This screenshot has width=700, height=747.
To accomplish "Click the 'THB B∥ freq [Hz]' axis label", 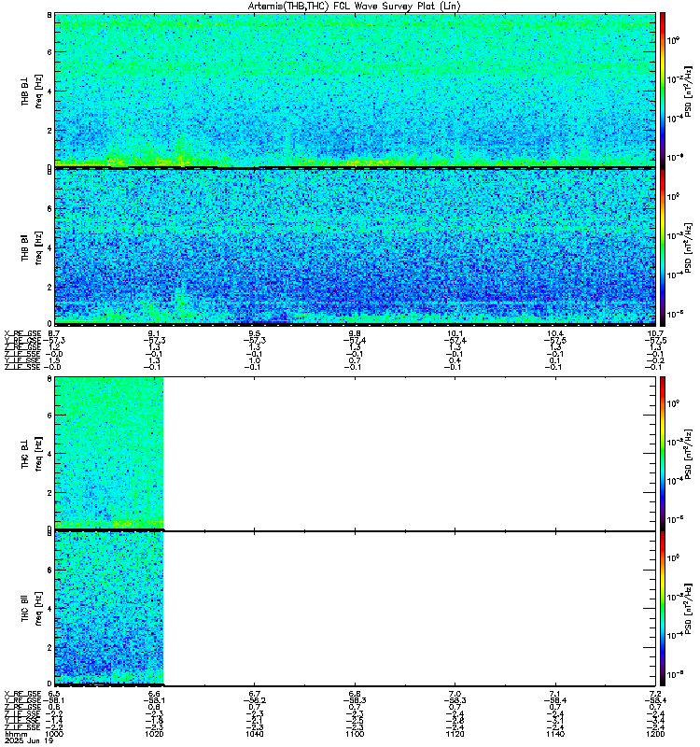I will click(32, 247).
